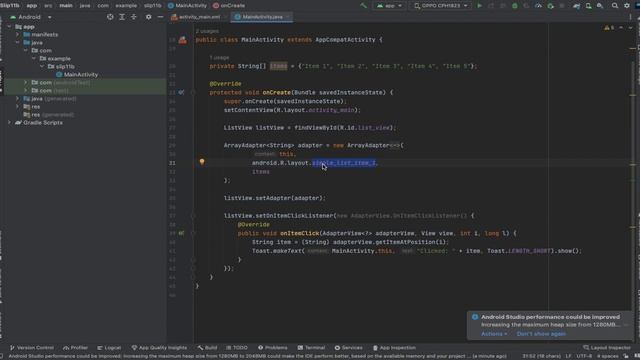Screen dimensions: 640x360
Task: Run the app with green play button
Action: 480,6
